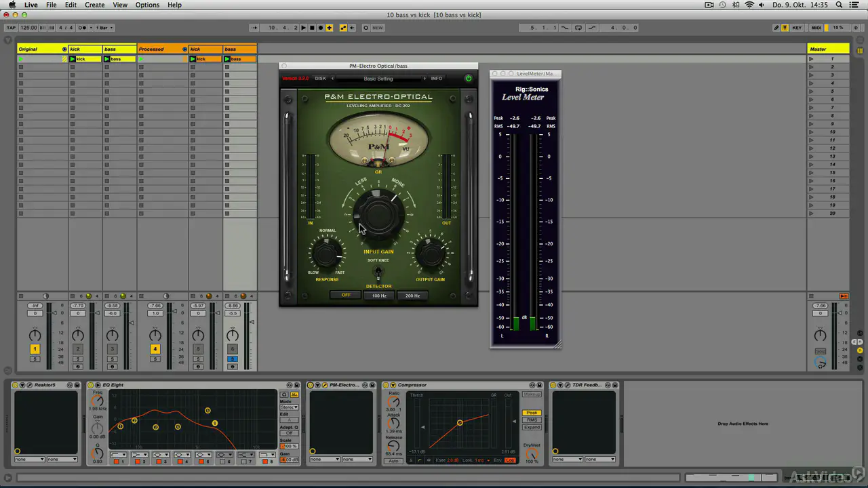Click the 100 Hz detector button
This screenshot has width=868, height=488.
coord(379,296)
